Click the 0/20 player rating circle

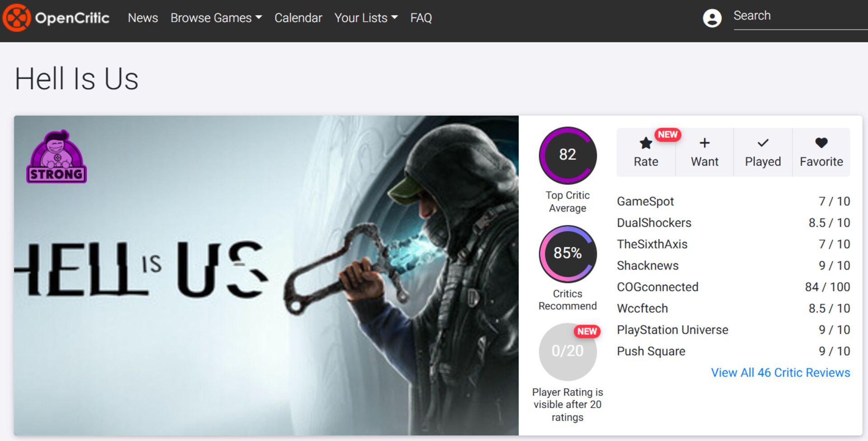pos(567,352)
